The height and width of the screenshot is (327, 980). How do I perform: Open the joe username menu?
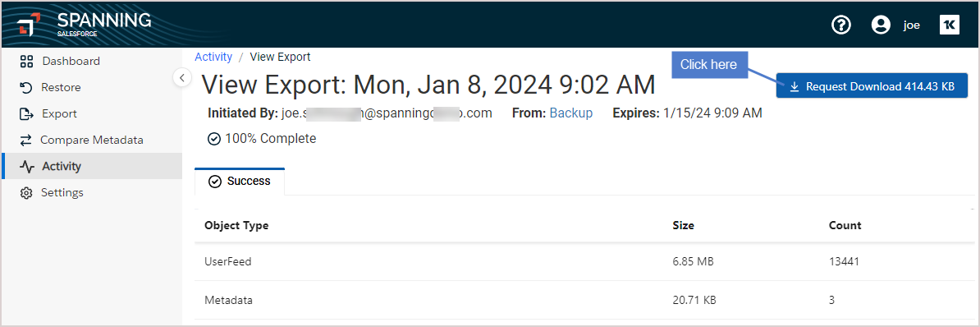point(911,25)
